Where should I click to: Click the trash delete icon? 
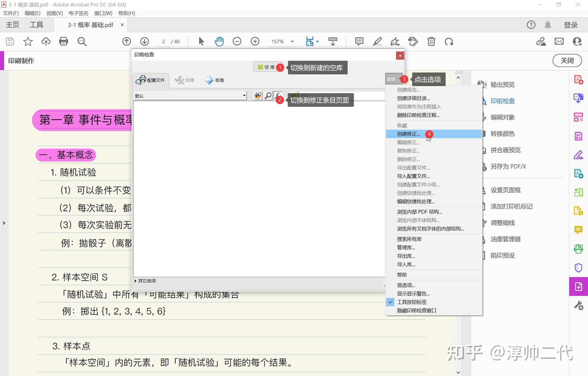[431, 41]
